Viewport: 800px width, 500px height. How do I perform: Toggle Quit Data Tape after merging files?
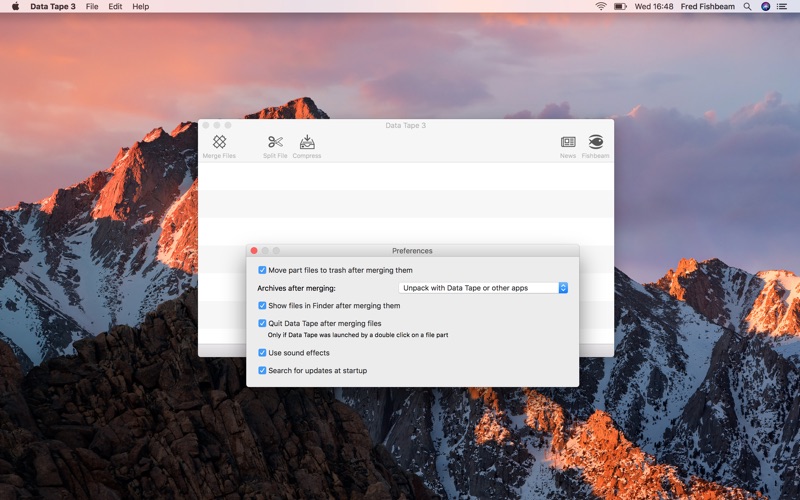click(x=262, y=323)
